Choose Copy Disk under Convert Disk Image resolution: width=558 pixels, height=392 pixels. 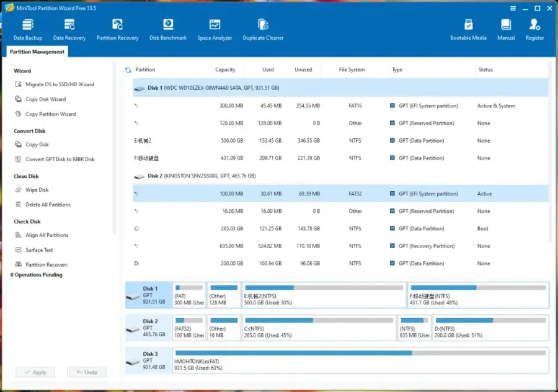tap(32, 144)
